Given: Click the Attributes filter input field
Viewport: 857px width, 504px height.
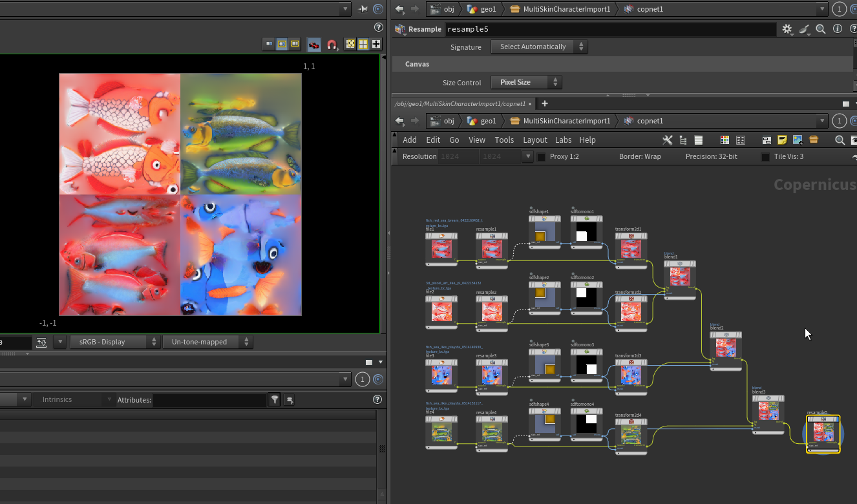Looking at the screenshot, I should pos(209,400).
